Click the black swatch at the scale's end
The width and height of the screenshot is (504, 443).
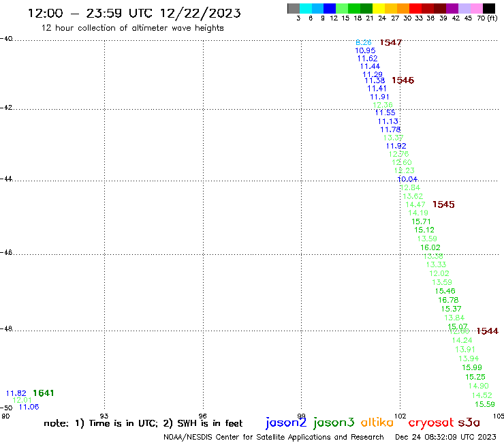point(489,8)
